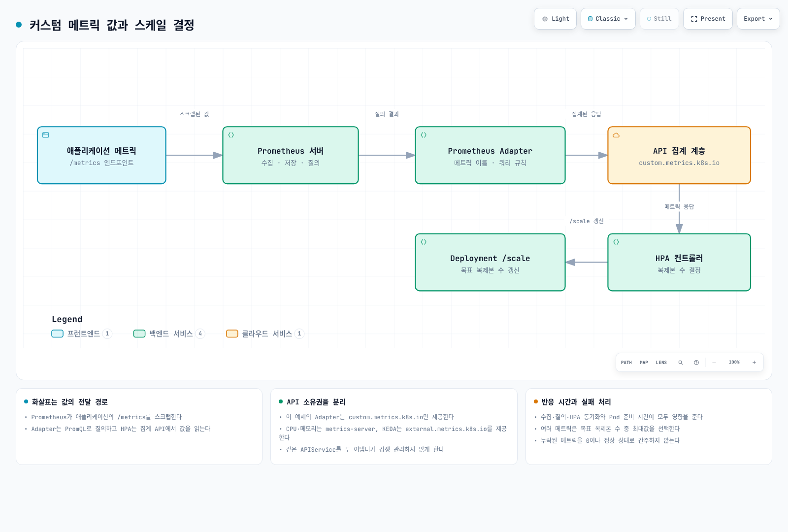Select the API 집계 계층 node

point(679,155)
